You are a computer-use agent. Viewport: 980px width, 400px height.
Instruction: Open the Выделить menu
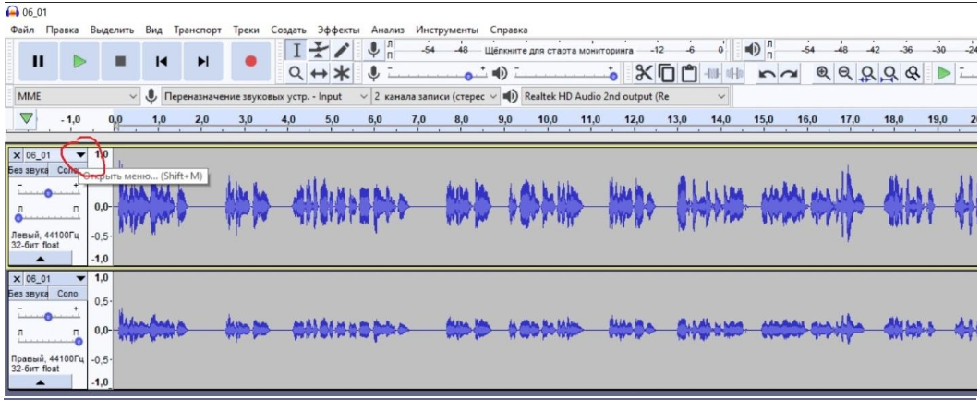(113, 30)
